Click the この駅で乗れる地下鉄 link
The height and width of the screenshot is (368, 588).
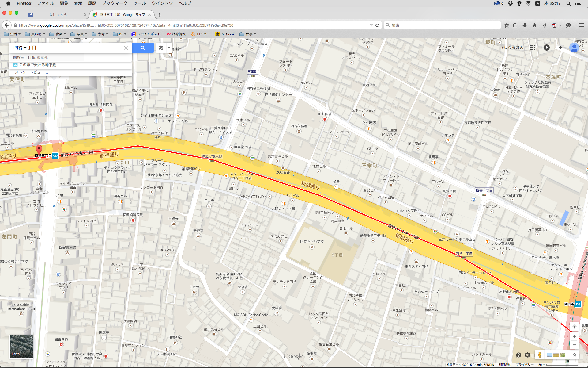[x=39, y=65]
